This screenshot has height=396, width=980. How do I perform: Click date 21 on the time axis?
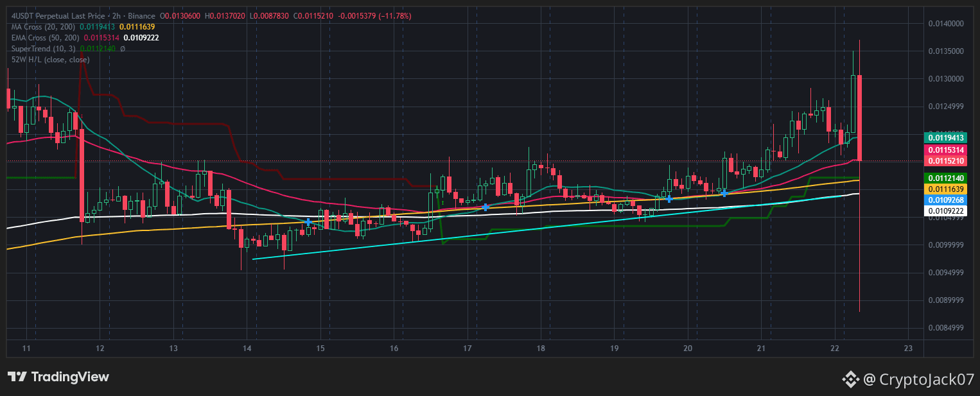tap(761, 349)
